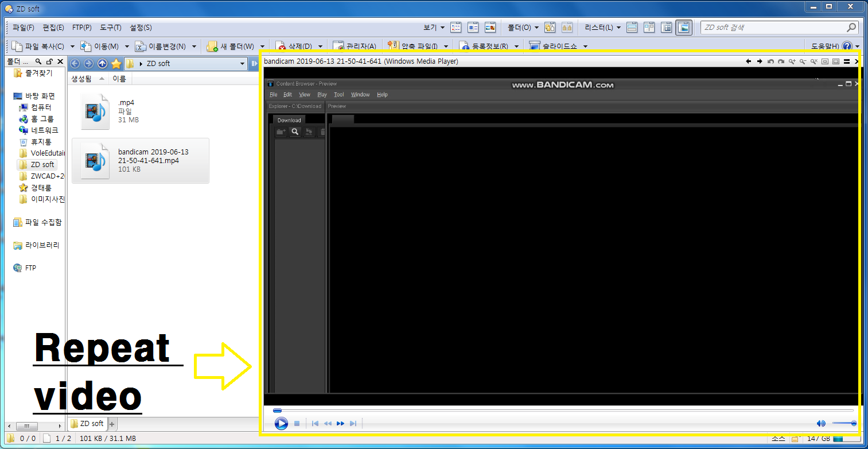Toggle the viewer pane layout icon
This screenshot has height=449, width=868.
[x=683, y=28]
